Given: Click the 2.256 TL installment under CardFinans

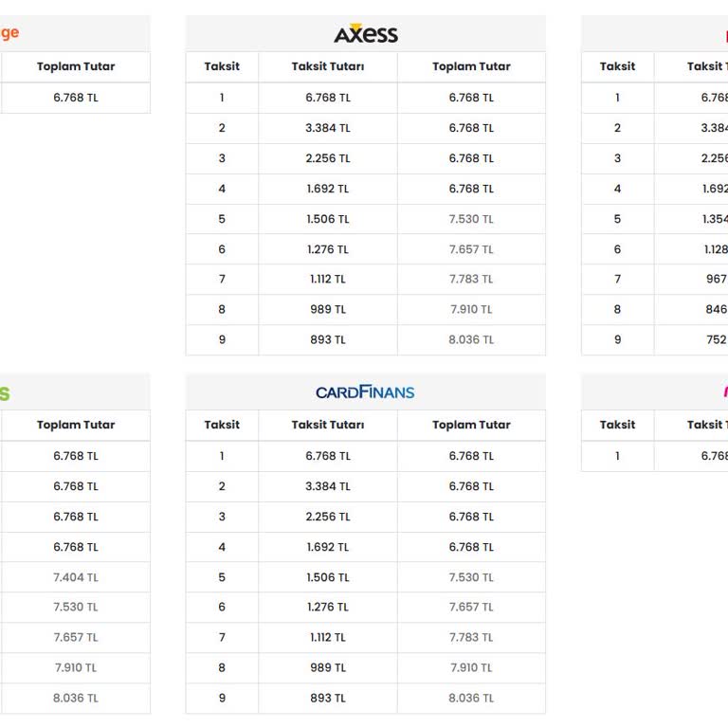Looking at the screenshot, I should pos(328,517).
